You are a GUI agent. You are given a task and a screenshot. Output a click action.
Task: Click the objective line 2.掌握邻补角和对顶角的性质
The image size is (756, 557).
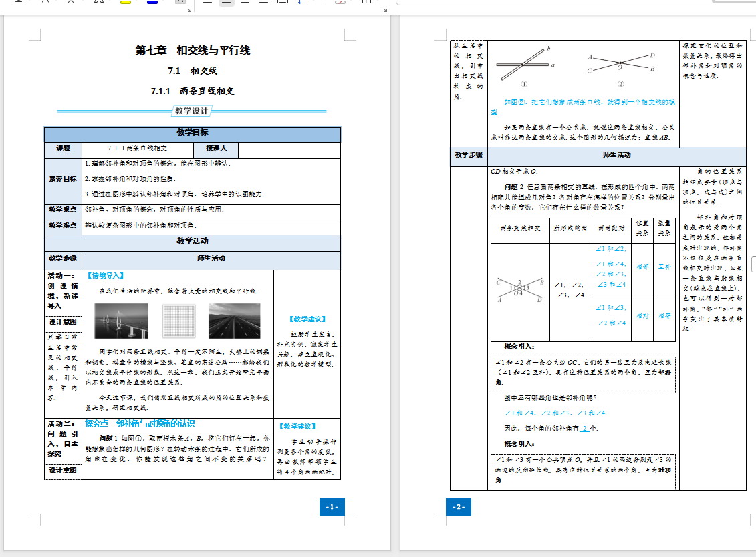tap(130, 179)
